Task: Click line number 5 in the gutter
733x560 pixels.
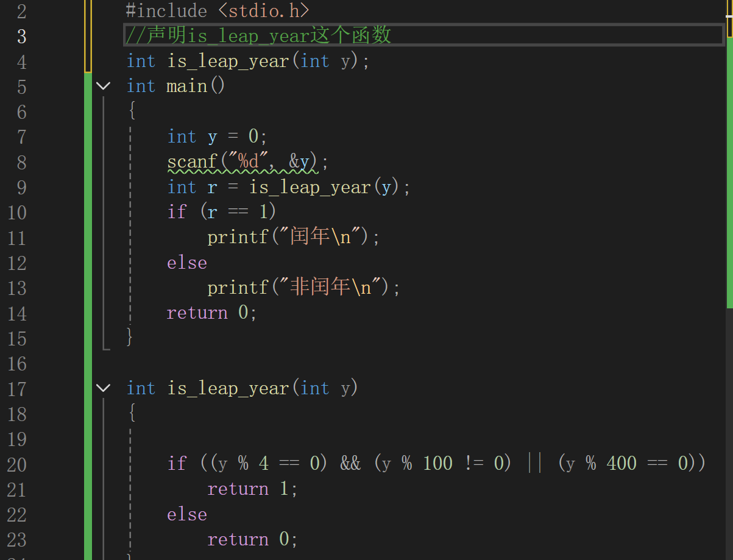Action: pyautogui.click(x=21, y=87)
